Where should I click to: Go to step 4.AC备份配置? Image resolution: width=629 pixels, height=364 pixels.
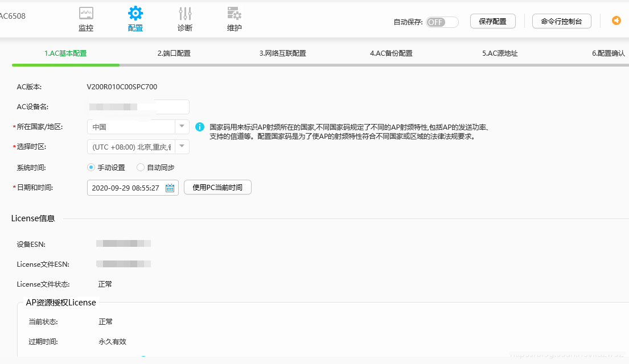(x=391, y=53)
